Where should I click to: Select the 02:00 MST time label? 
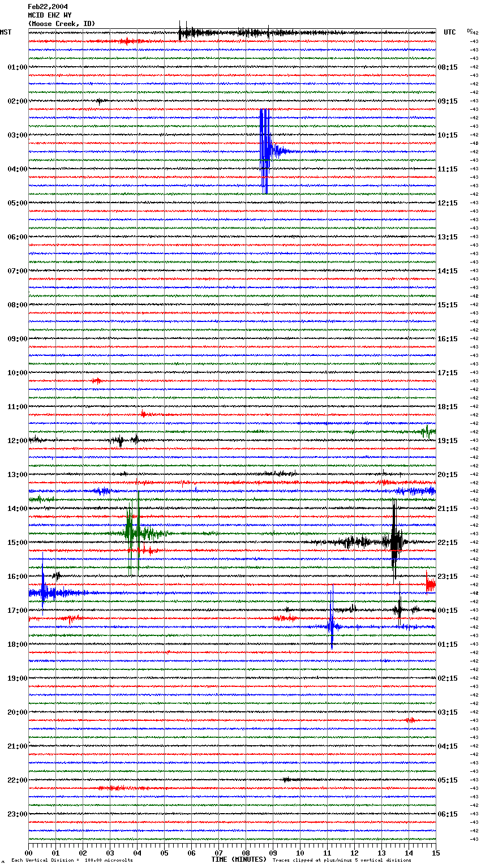[x=17, y=101]
